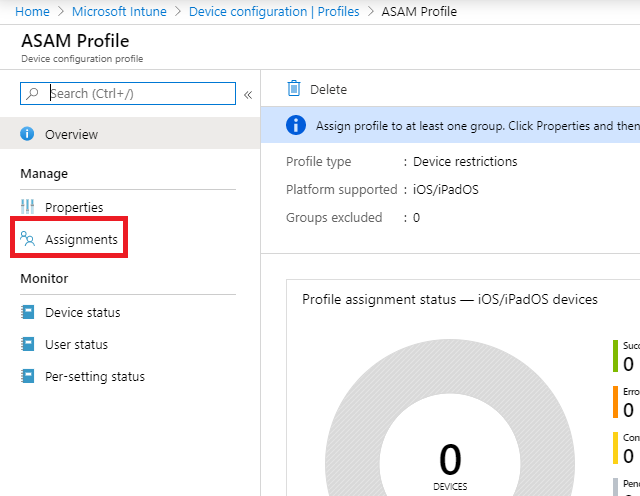This screenshot has height=496, width=640.
Task: Open the Overview menu item
Action: click(130, 134)
